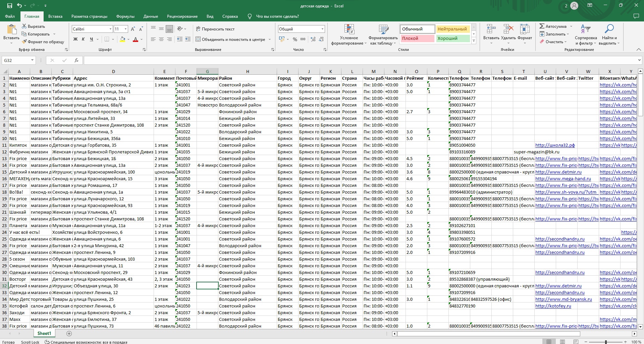Image resolution: width=644 pixels, height=344 pixels.
Task: Switch to Формулы tab
Action: (125, 16)
